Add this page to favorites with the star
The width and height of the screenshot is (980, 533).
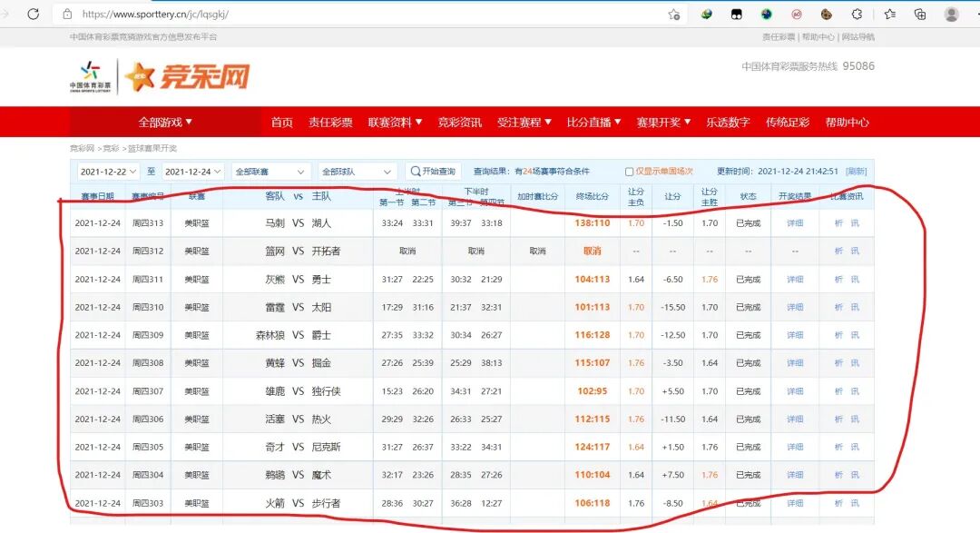point(673,15)
